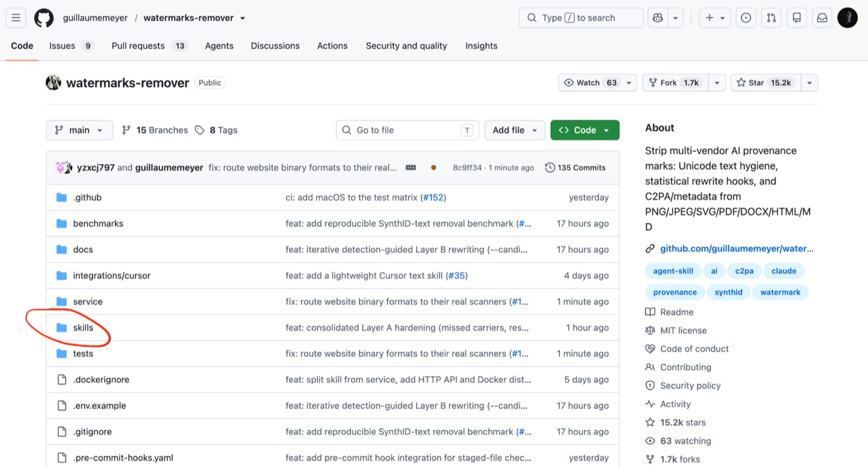
Task: Switch to the Pull requests tab
Action: [x=149, y=46]
